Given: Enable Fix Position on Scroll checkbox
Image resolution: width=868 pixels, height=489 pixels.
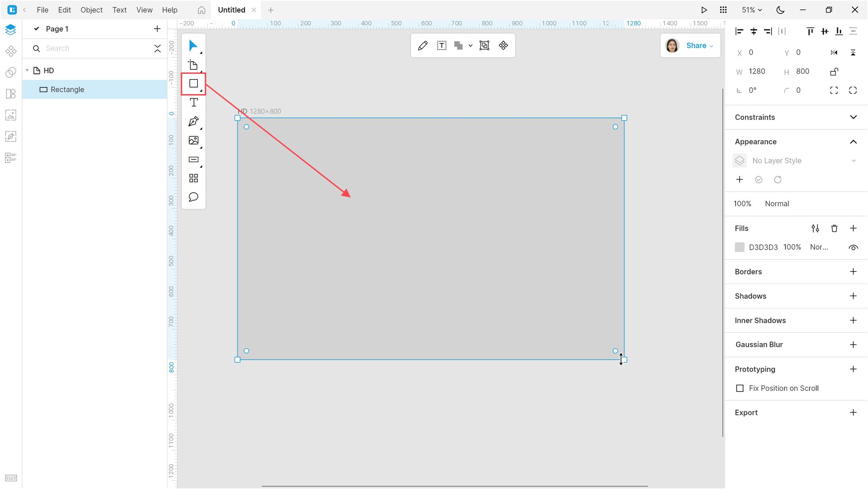Looking at the screenshot, I should point(740,388).
